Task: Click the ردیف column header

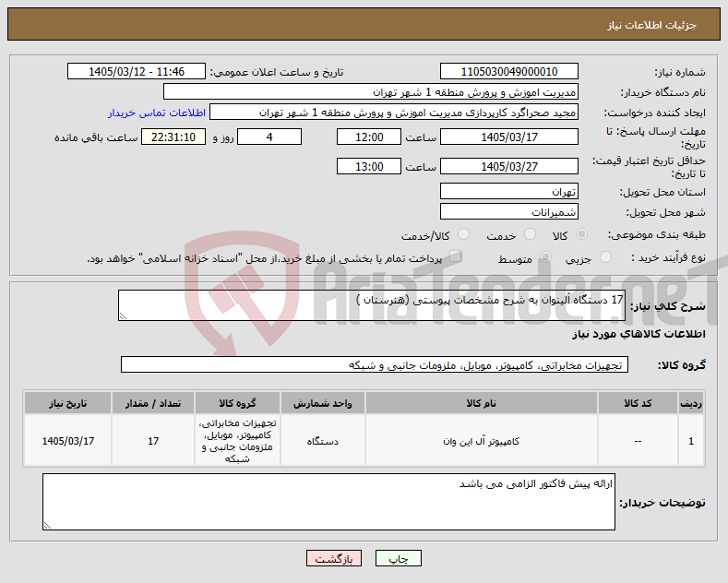Action: pyautogui.click(x=691, y=403)
